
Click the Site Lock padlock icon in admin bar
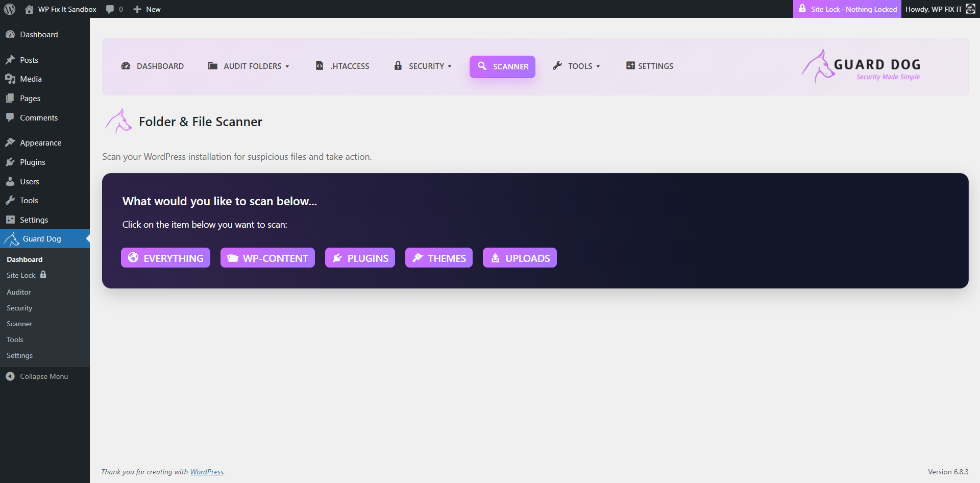point(802,9)
